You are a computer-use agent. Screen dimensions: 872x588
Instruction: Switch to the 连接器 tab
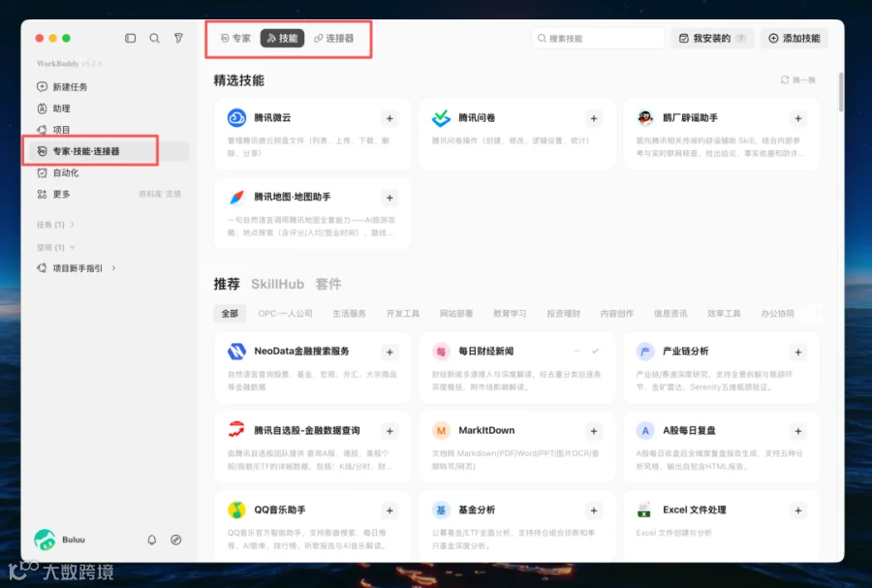pyautogui.click(x=333, y=39)
